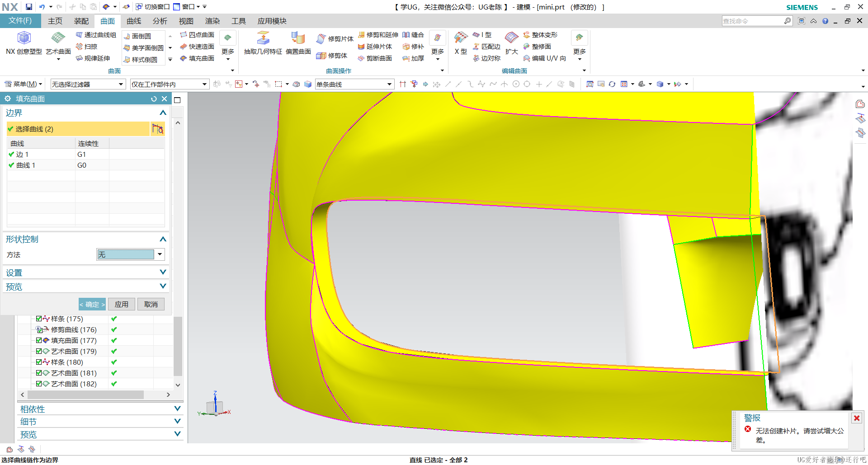Open 应用模块 tab
The width and height of the screenshot is (868, 465).
(x=272, y=21)
